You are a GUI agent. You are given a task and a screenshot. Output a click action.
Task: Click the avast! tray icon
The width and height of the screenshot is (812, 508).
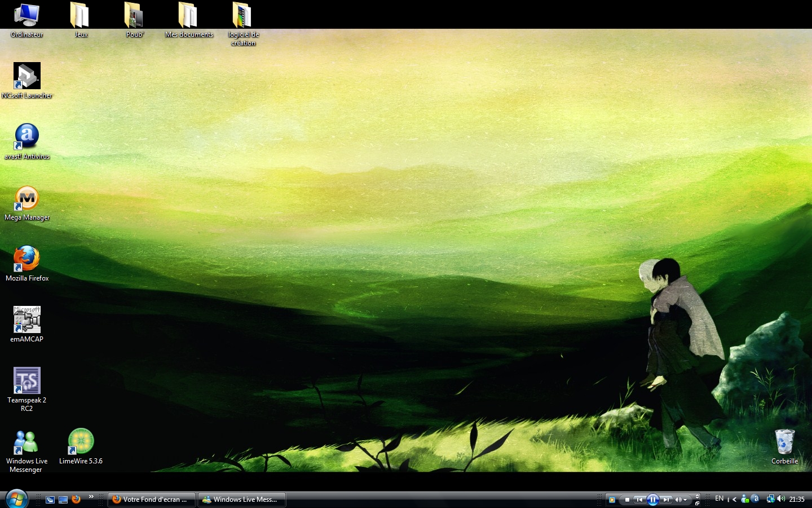(756, 499)
